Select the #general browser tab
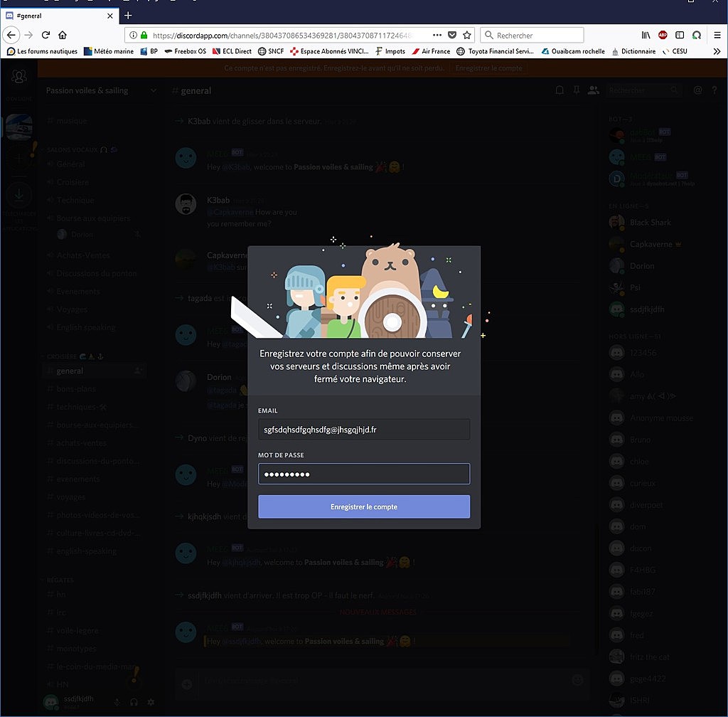 (x=60, y=16)
